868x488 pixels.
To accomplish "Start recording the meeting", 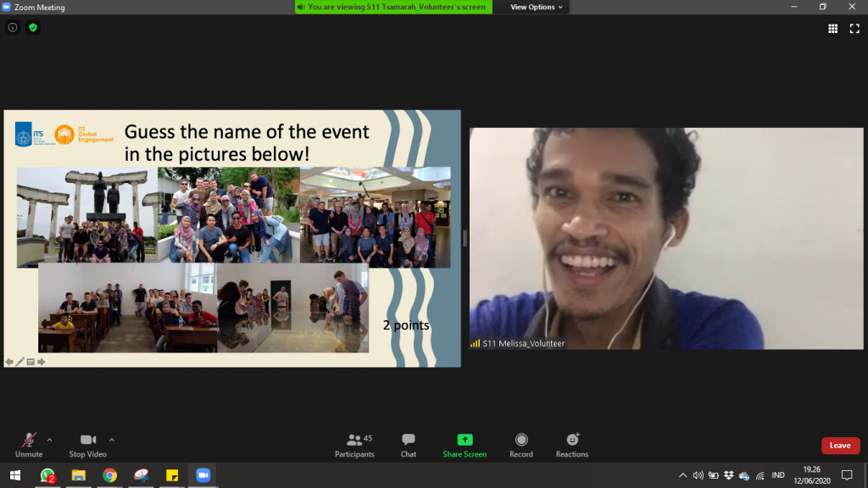I will [x=521, y=444].
